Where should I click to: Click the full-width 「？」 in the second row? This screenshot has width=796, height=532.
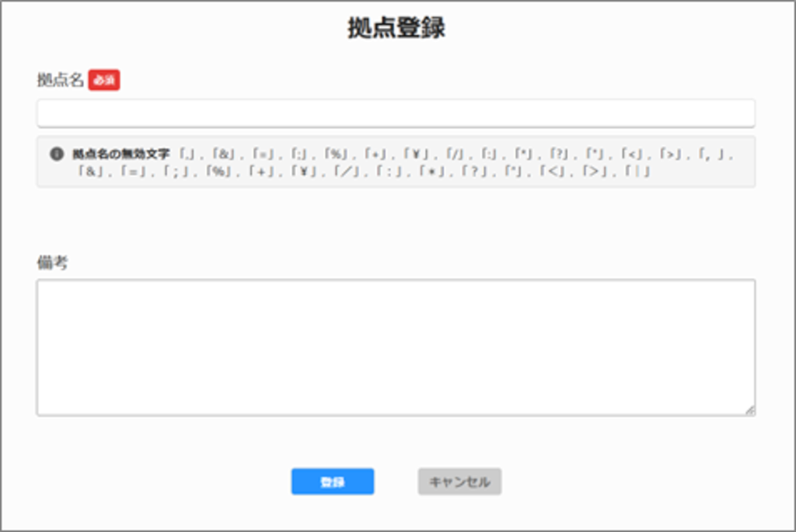pyautogui.click(x=473, y=172)
